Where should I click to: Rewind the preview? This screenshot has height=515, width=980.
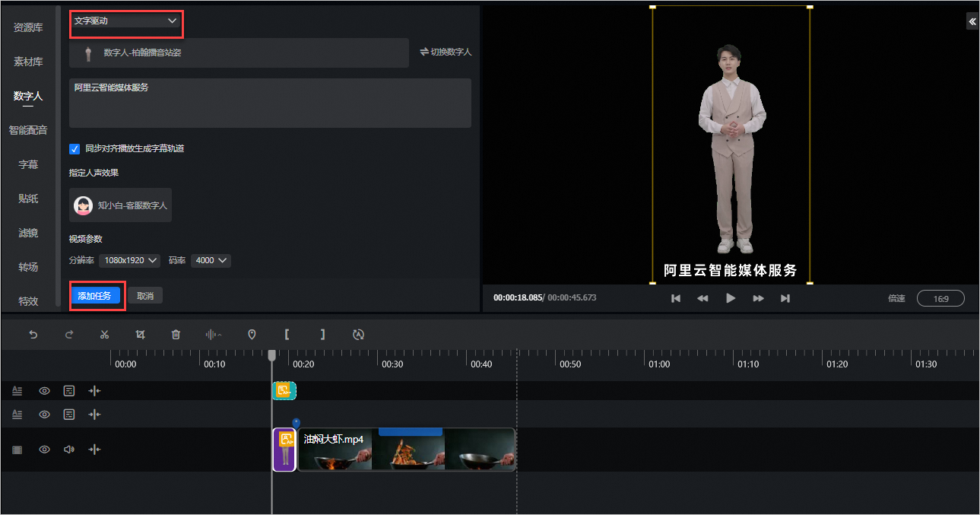point(702,298)
